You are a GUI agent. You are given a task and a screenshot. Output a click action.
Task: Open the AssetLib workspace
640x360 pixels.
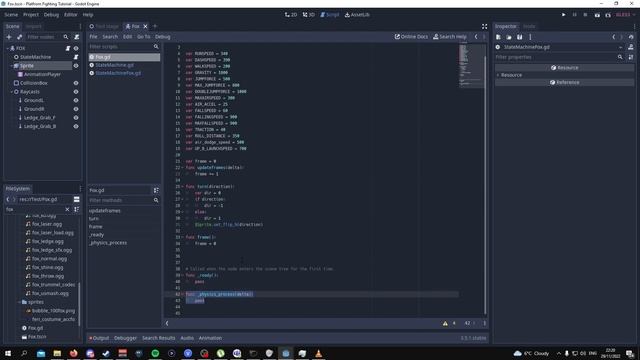pos(357,15)
